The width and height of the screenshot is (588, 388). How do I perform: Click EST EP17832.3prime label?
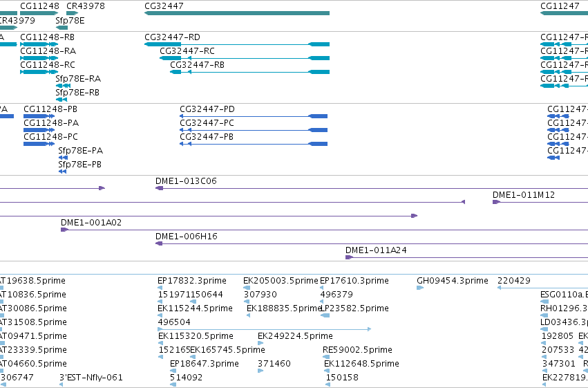pos(192,281)
